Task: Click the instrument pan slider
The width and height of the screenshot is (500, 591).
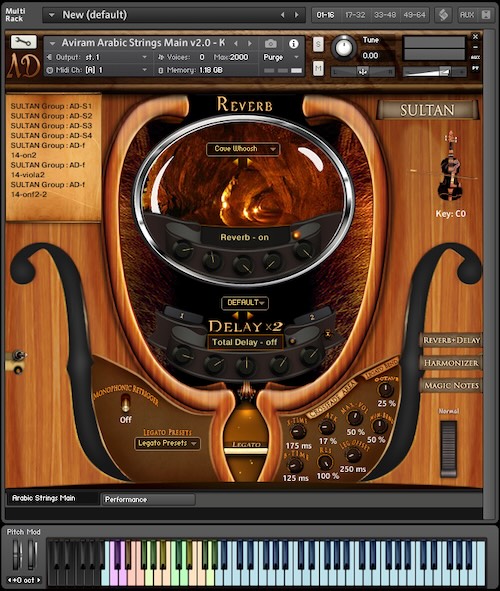Action: click(362, 71)
